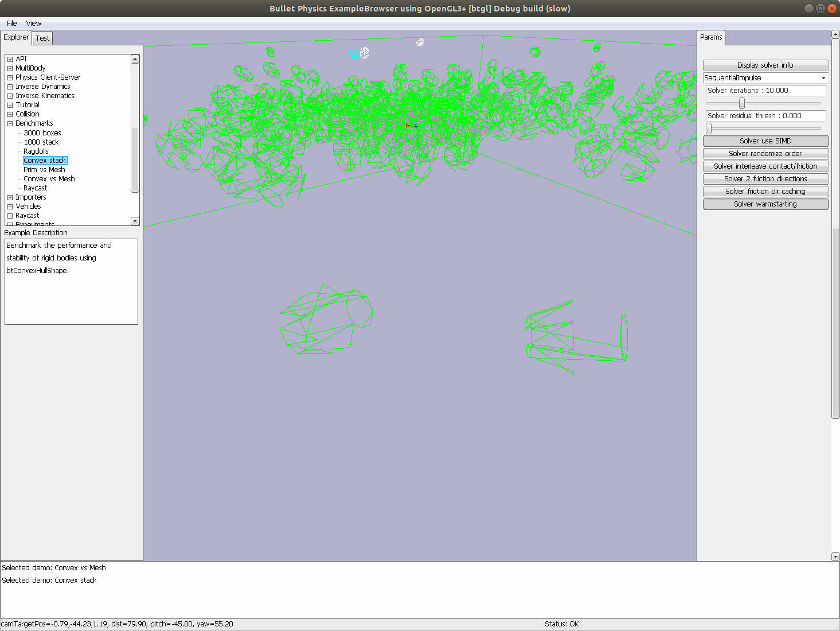Enable Solver use SIMD
Image resolution: width=840 pixels, height=631 pixels.
[x=765, y=141]
